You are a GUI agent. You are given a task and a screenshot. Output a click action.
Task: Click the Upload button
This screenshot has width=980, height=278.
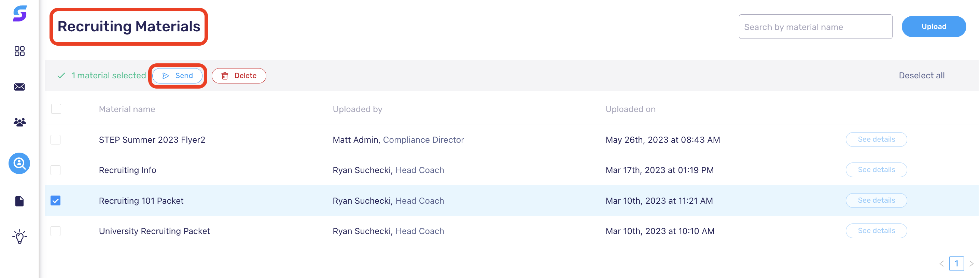tap(934, 27)
